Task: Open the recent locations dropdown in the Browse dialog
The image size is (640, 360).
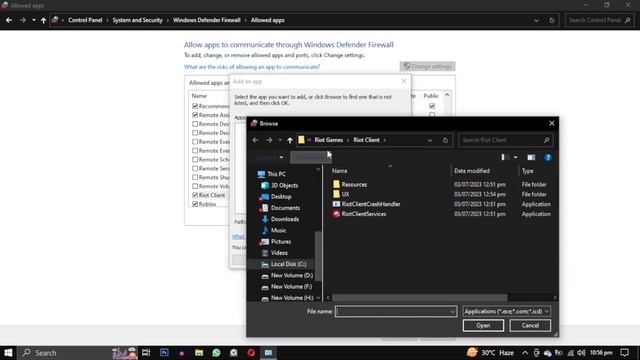Action: tap(280, 140)
